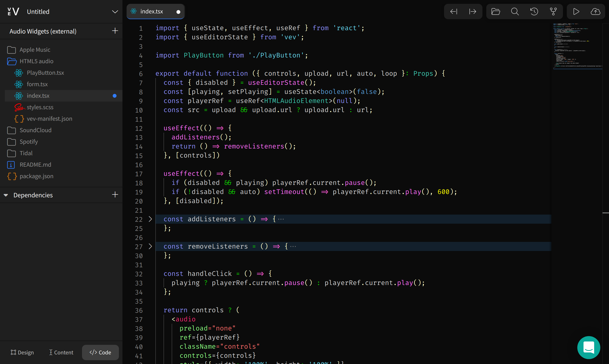Image resolution: width=609 pixels, height=364 pixels.
Task: Collapse the Dependencies section triangle
Action: [6, 195]
